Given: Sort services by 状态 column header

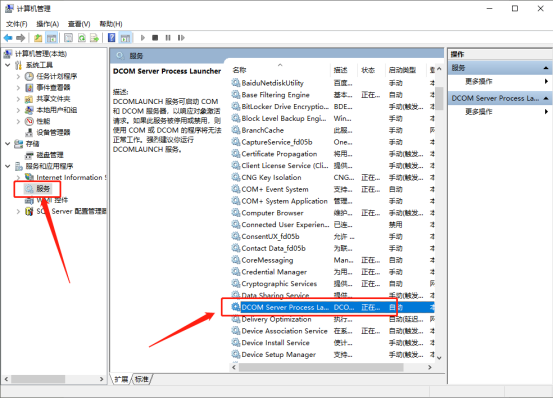Looking at the screenshot, I should coord(368,70).
